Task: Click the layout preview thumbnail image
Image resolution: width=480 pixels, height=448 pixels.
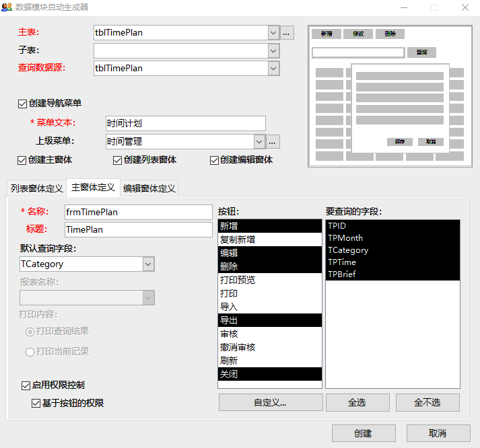Action: click(390, 96)
